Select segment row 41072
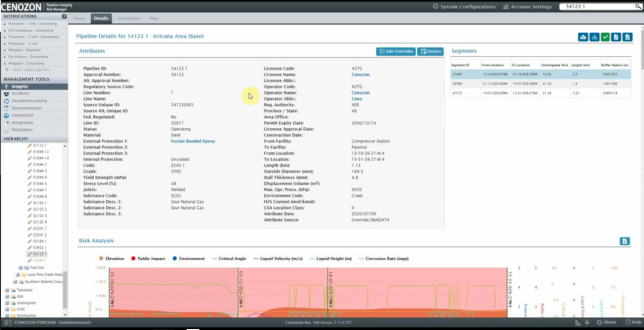This screenshot has width=644, height=330. [x=540, y=93]
